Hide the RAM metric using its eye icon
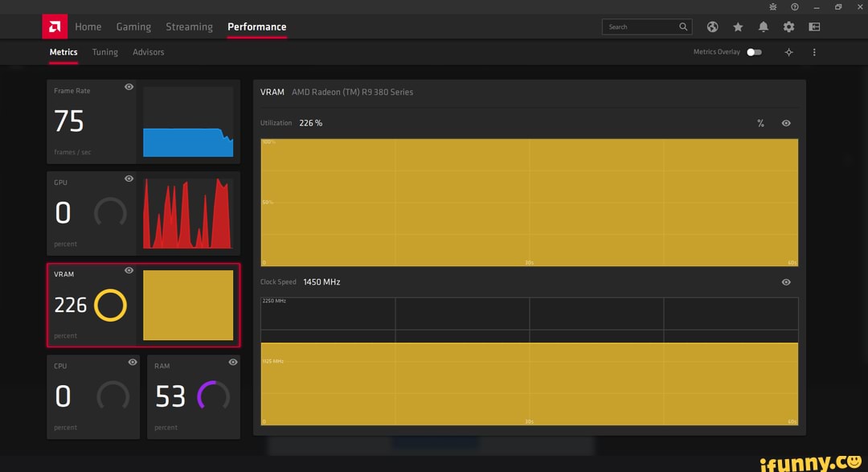The width and height of the screenshot is (868, 472). pyautogui.click(x=232, y=362)
